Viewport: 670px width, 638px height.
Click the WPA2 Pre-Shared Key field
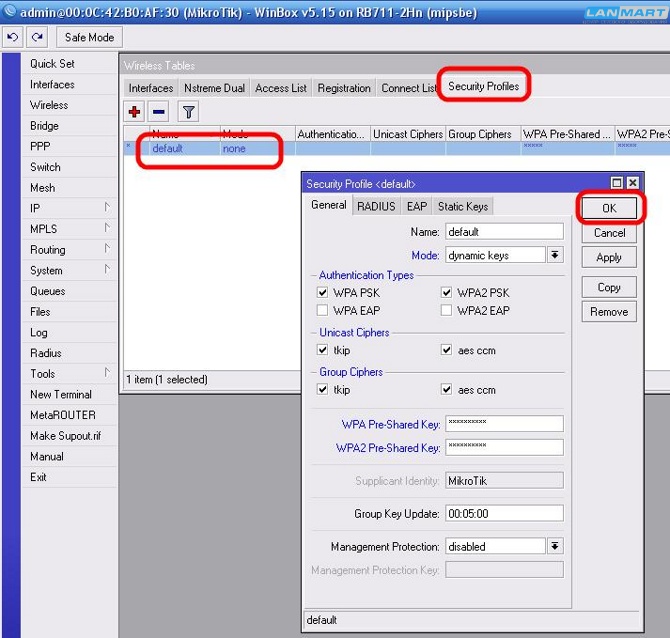click(x=504, y=447)
